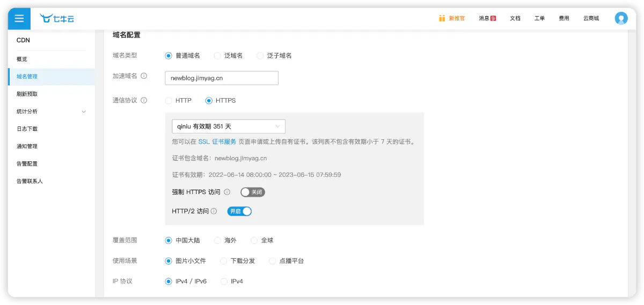Select the HTTP protocol radio button
Viewport: 644px width, 305px height.
tap(169, 101)
